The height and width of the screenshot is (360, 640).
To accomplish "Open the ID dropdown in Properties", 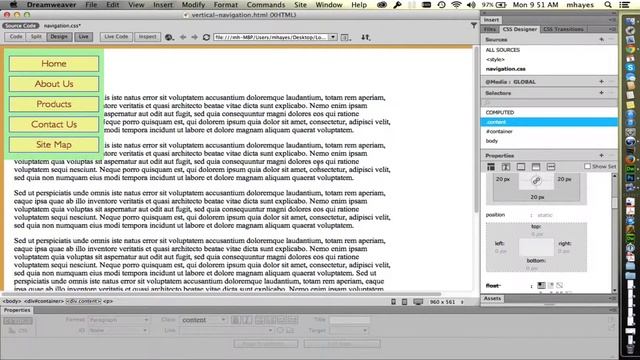I will tap(145, 330).
